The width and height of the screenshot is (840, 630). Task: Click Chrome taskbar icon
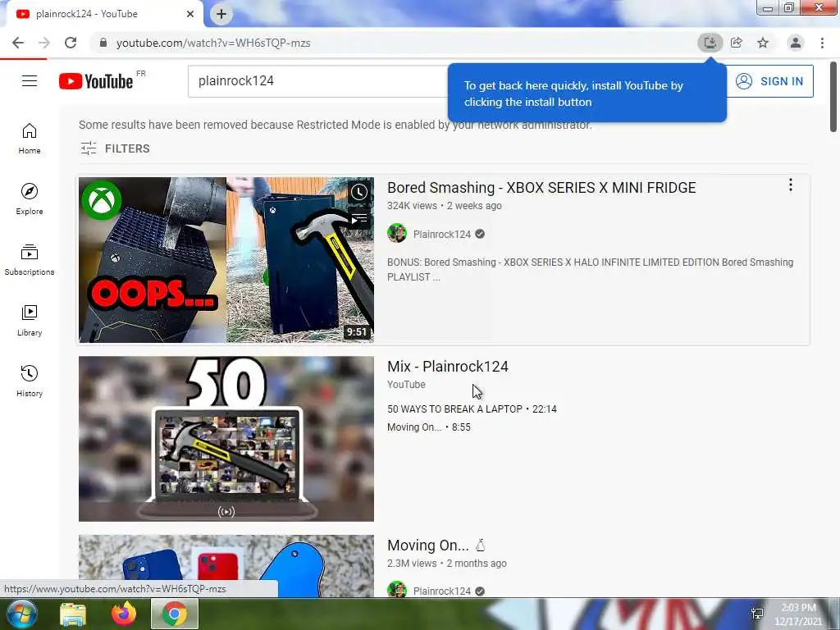(175, 614)
